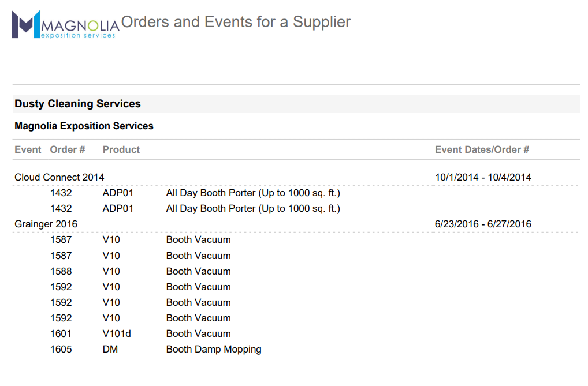The width and height of the screenshot is (588, 386).
Task: Click the Magnolia Exposition Services subheading
Action: [84, 126]
